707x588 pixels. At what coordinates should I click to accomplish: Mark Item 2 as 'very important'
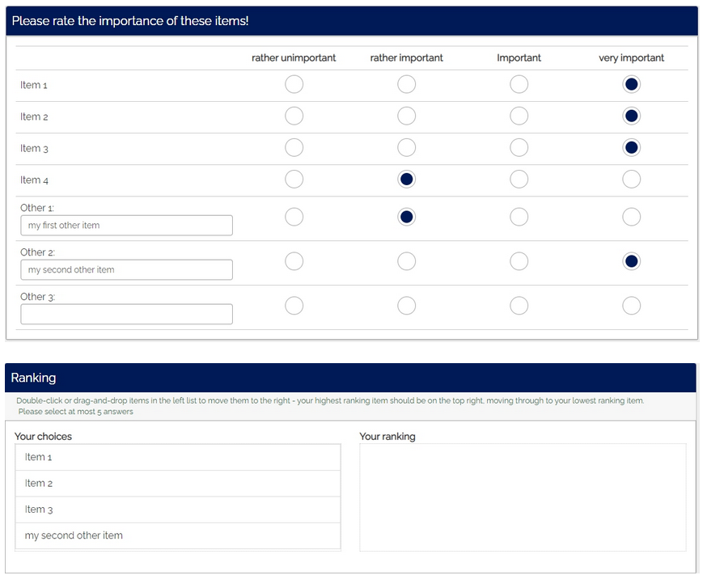(632, 116)
